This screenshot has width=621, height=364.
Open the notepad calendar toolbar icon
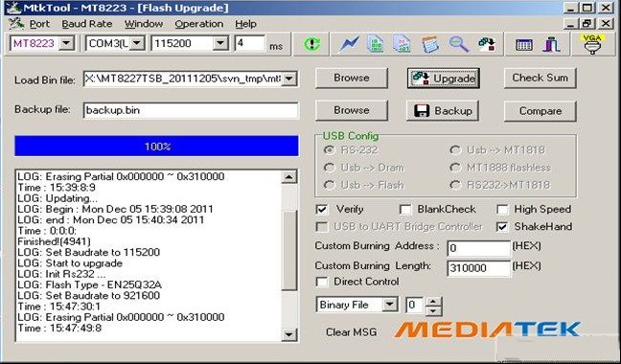click(x=430, y=44)
